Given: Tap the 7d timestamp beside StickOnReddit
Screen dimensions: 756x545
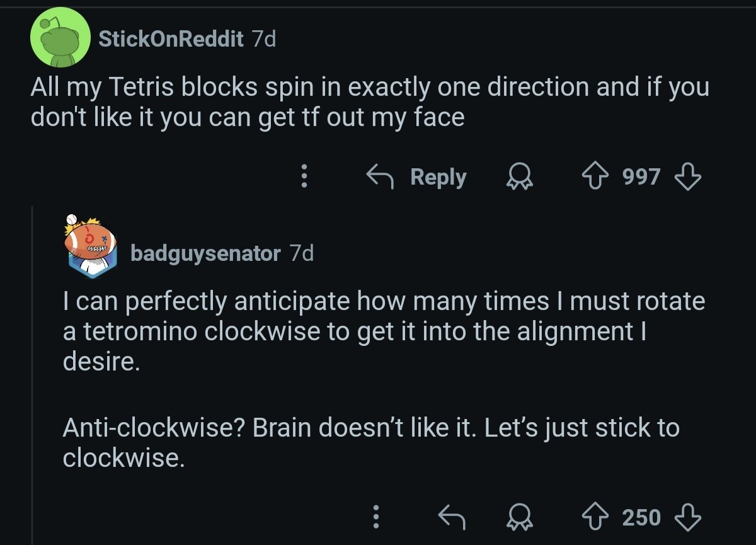Looking at the screenshot, I should (263, 39).
